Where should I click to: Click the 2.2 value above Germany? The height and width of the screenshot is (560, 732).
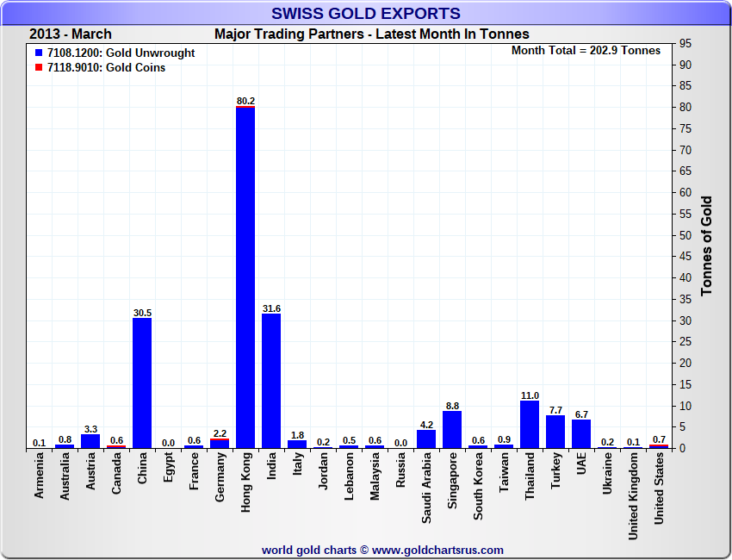click(x=220, y=433)
